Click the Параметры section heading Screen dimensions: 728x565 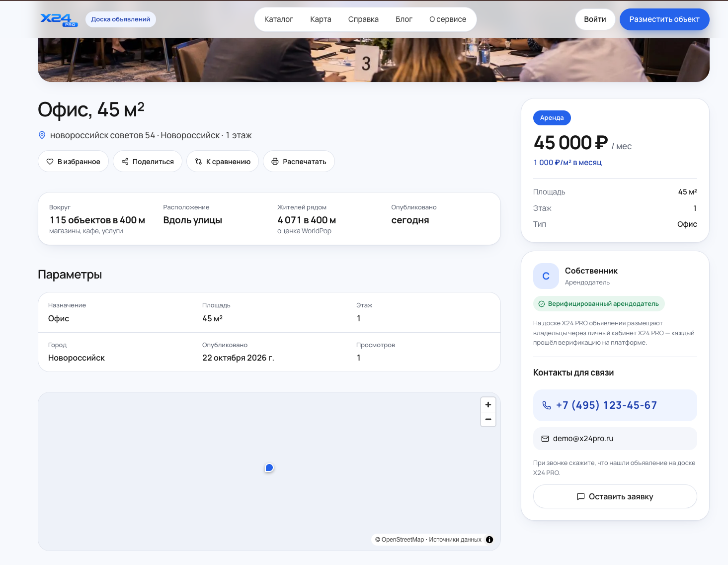coord(70,275)
